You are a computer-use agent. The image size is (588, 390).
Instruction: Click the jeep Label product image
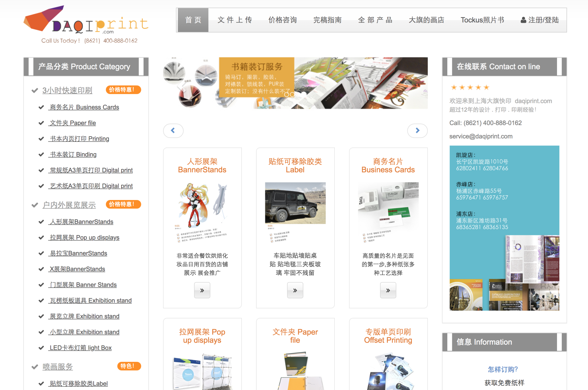295,203
